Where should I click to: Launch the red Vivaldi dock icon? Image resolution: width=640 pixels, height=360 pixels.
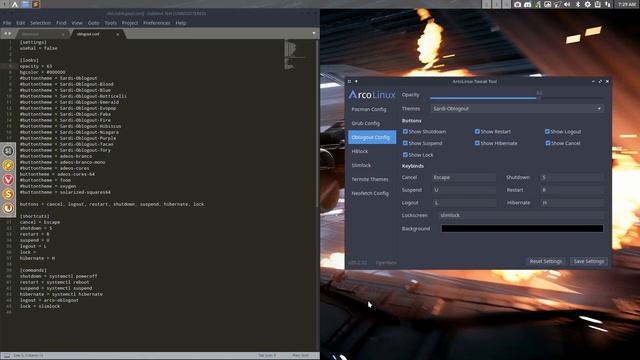tap(8, 179)
